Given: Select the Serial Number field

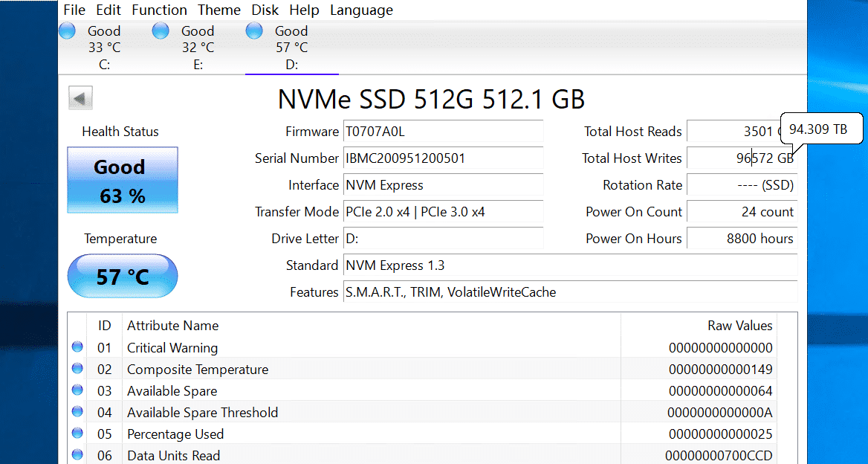Looking at the screenshot, I should point(443,158).
